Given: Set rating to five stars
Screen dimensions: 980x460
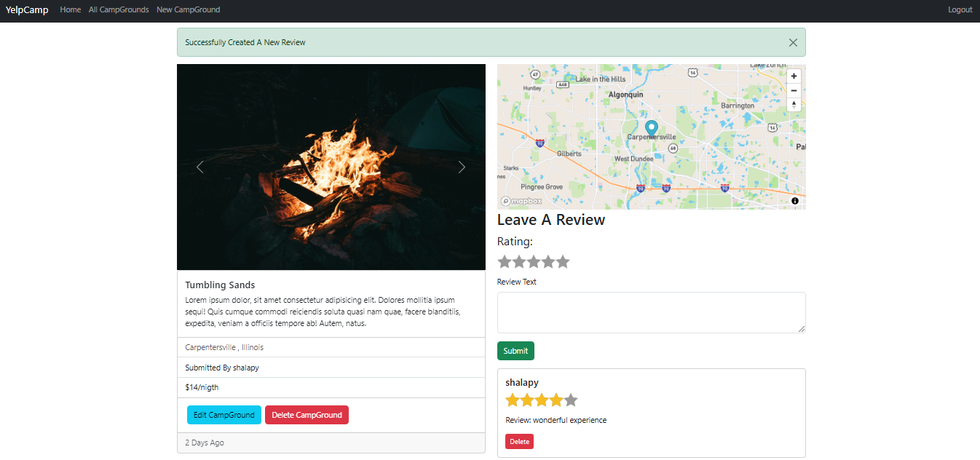Looking at the screenshot, I should coord(563,261).
